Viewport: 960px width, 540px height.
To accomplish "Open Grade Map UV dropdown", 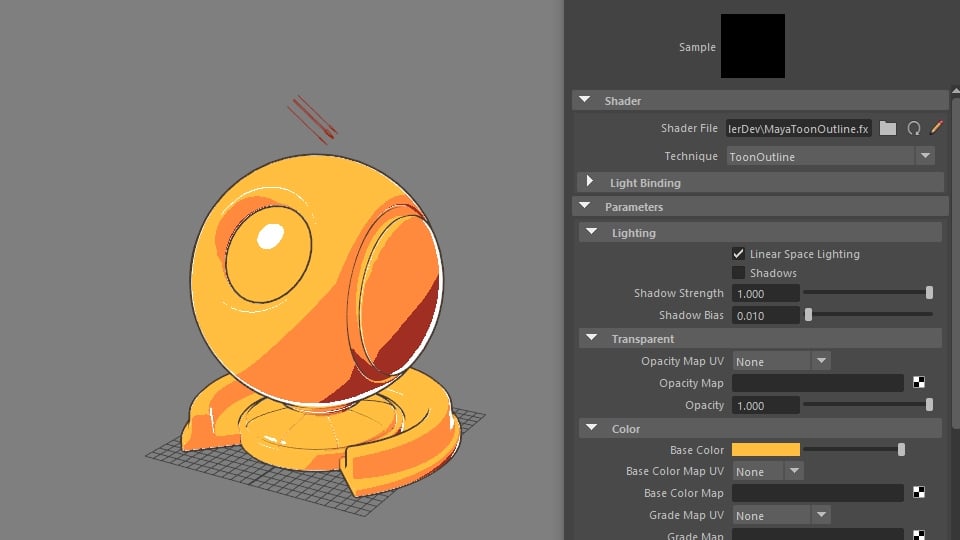I will (x=820, y=515).
